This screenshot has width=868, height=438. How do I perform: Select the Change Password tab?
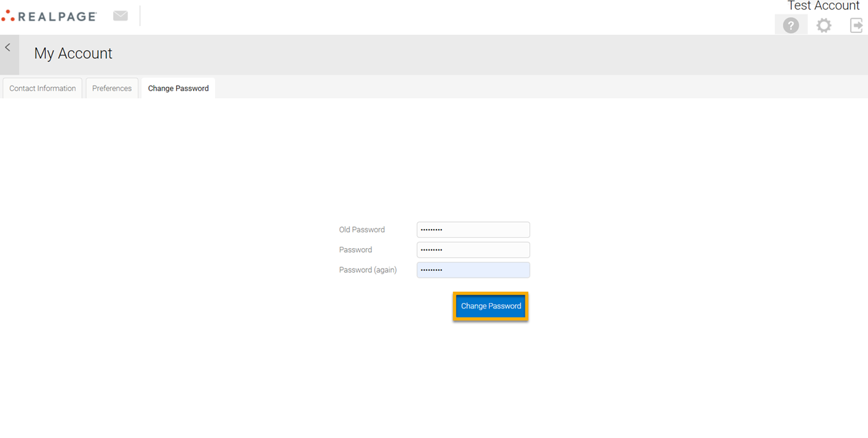[x=178, y=88]
